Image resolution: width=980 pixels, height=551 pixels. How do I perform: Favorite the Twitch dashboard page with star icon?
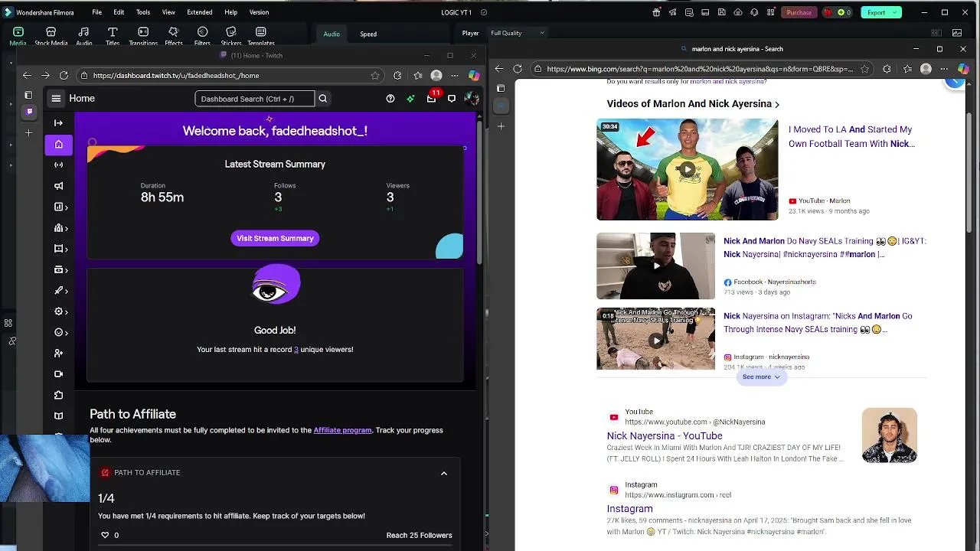click(x=374, y=75)
